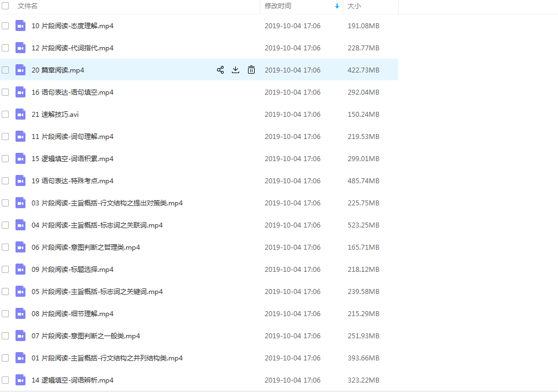The height and width of the screenshot is (392, 558).
Task: Click the video icon of 07 片段阅读-意图判断之一般类.mp4
Action: [20, 336]
